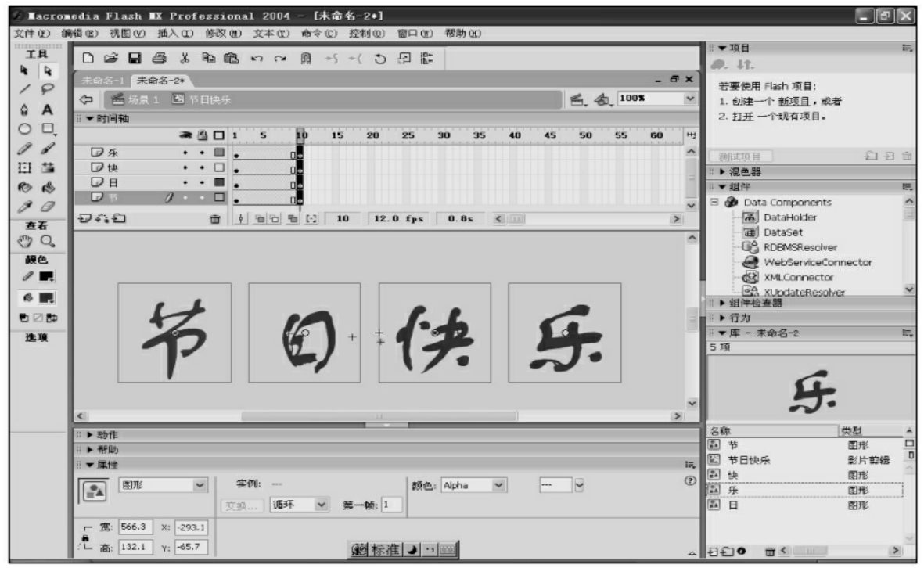This screenshot has width=924, height=568.
Task: Select the Oval tool
Action: [24, 129]
